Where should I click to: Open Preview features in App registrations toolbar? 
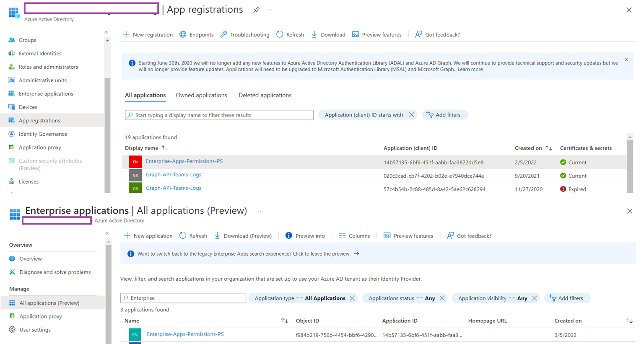click(377, 34)
